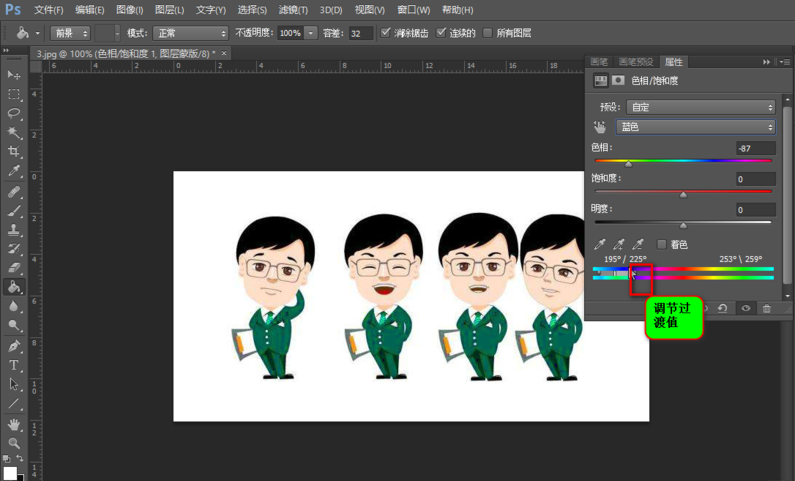Click the 色相 hue slider handle
Screen dimensions: 795x481
[x=628, y=163]
